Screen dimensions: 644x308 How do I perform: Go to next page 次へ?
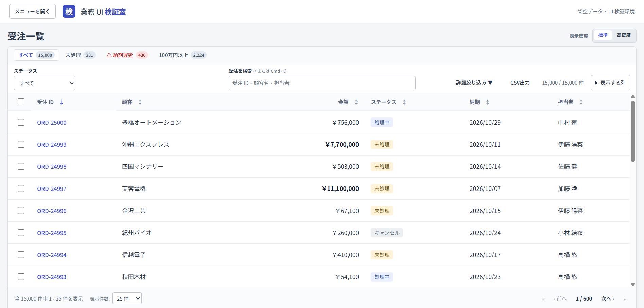pos(607,299)
